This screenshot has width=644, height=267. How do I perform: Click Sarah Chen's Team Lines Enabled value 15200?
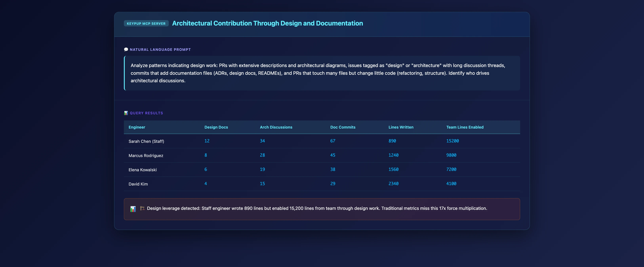click(x=453, y=141)
